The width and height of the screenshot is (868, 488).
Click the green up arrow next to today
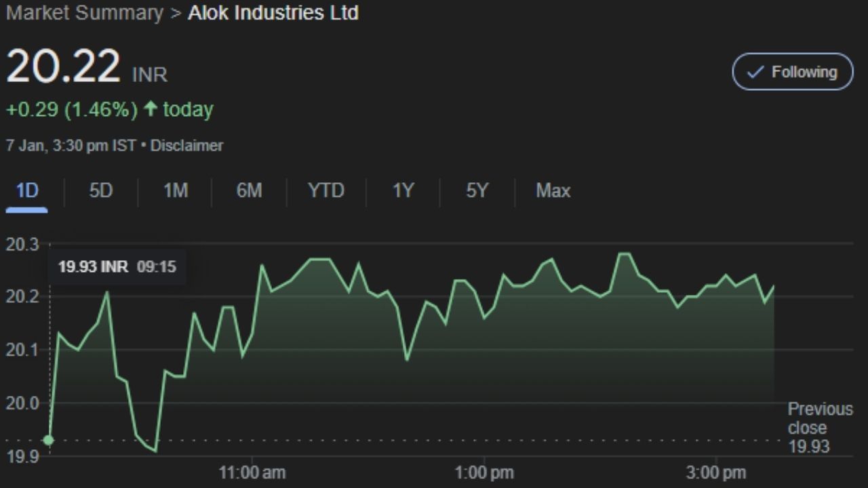pos(151,109)
